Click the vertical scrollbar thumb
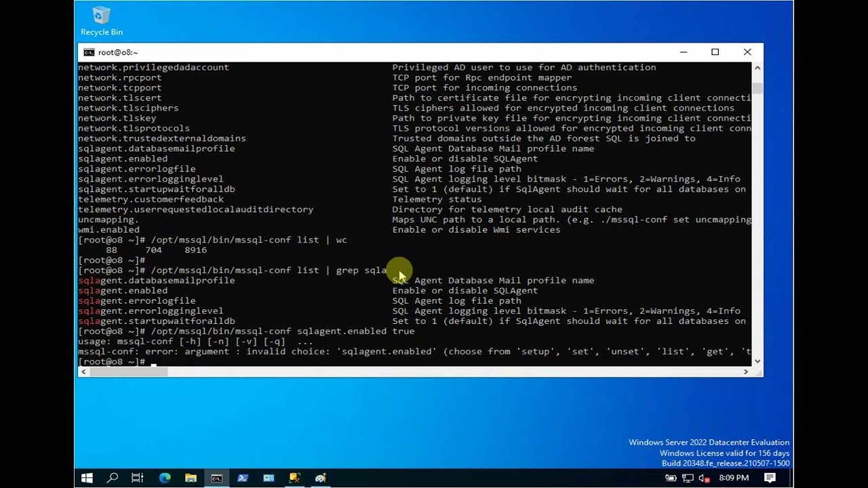This screenshot has height=488, width=868. [757, 88]
